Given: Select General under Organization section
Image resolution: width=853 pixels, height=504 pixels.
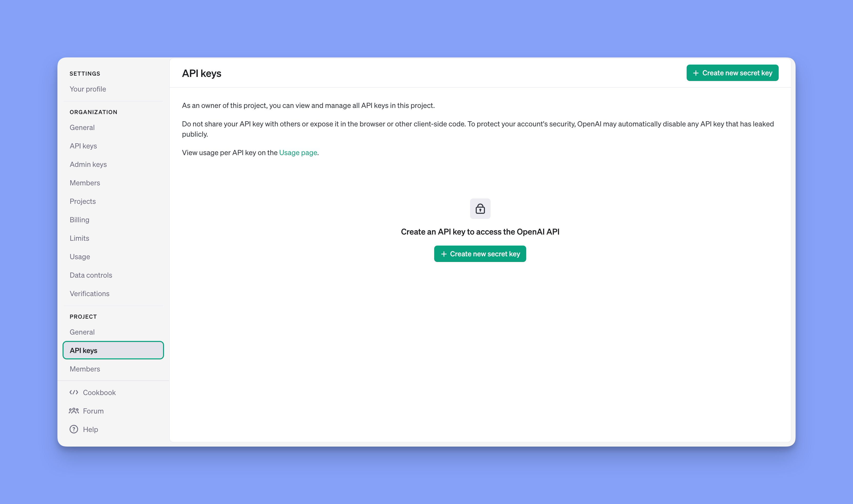Looking at the screenshot, I should 82,127.
